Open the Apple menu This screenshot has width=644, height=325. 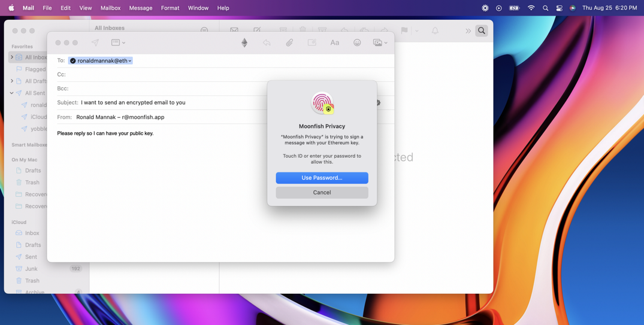(11, 8)
